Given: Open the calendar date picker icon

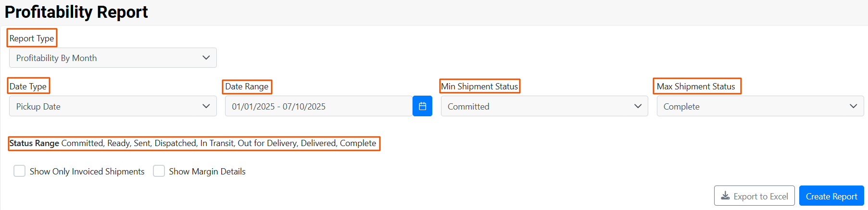Looking at the screenshot, I should 422,106.
